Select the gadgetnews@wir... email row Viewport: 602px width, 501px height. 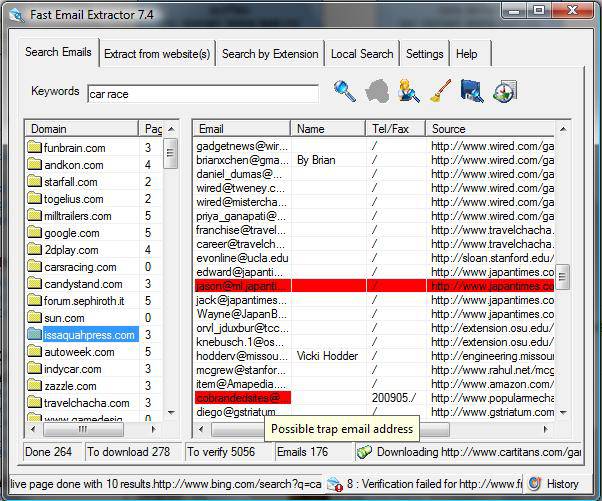[374, 146]
